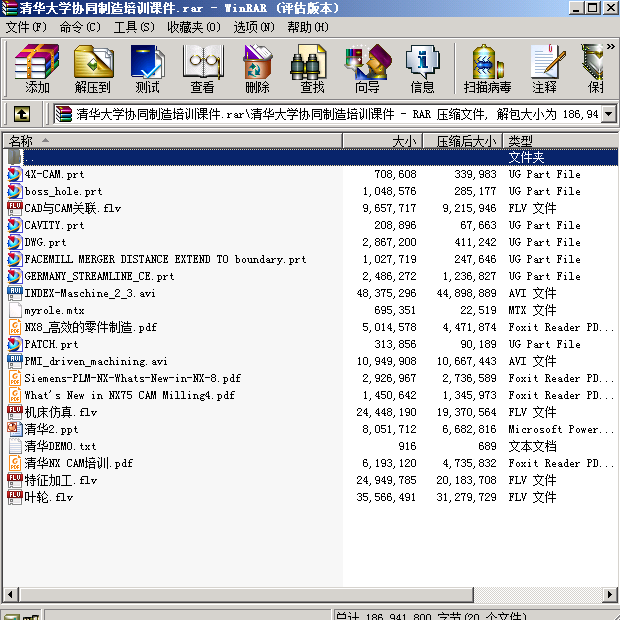Select Siemens-PLM-NX-Whats-New-in-NX-8.pdf
The width and height of the screenshot is (620, 620).
[x=133, y=378]
